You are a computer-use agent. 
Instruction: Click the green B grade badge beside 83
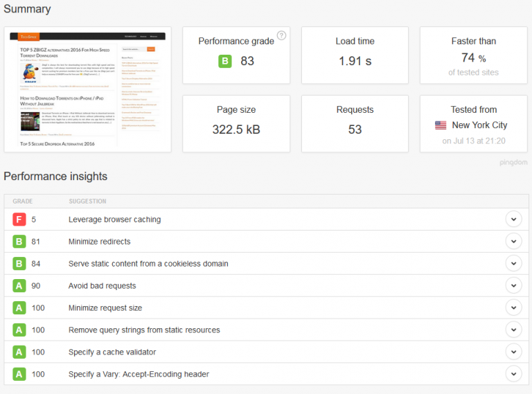225,61
